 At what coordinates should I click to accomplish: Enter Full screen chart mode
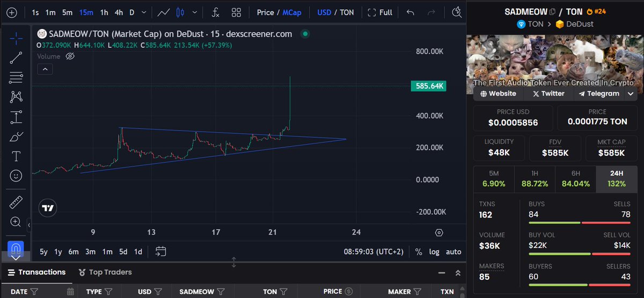(380, 12)
